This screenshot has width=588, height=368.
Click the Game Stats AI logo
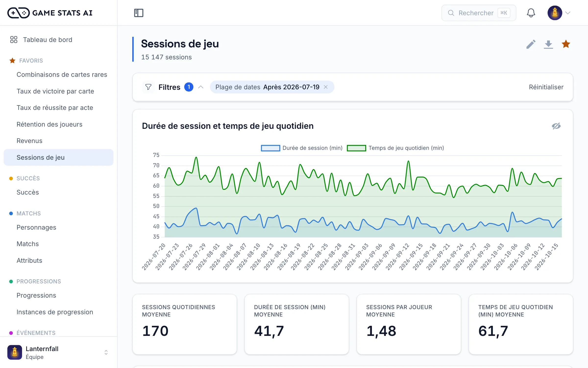click(x=50, y=13)
